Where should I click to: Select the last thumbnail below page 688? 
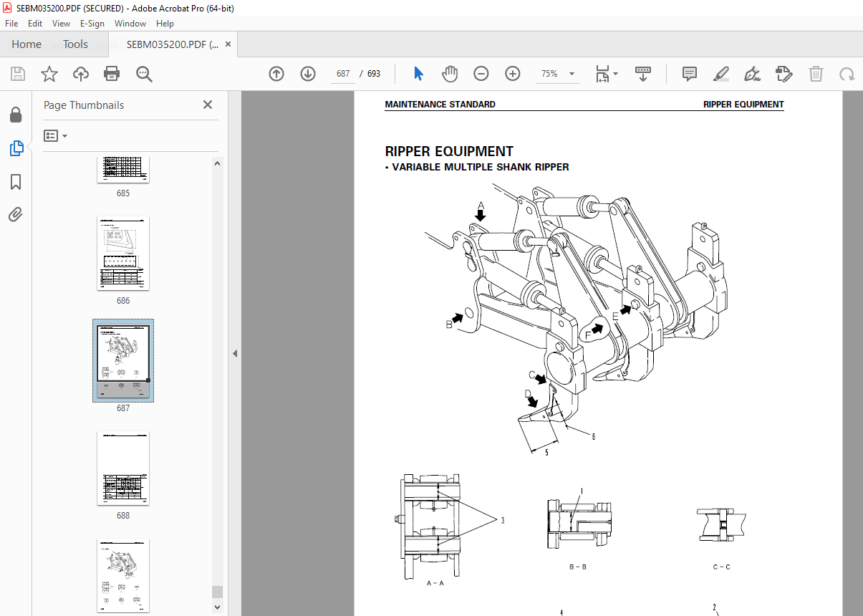(123, 576)
